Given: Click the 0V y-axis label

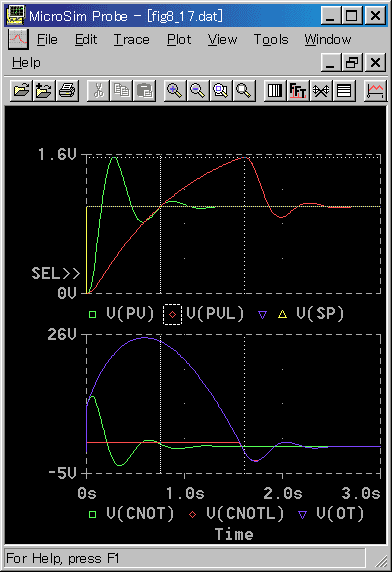Looking at the screenshot, I should tap(67, 293).
